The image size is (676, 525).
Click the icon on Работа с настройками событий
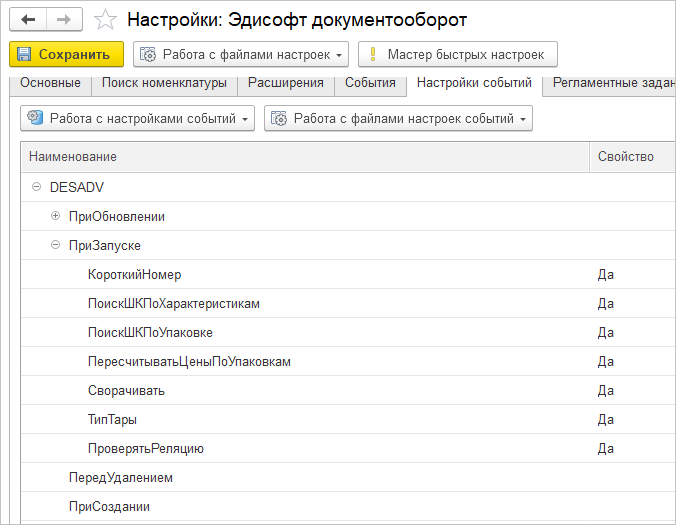[35, 119]
